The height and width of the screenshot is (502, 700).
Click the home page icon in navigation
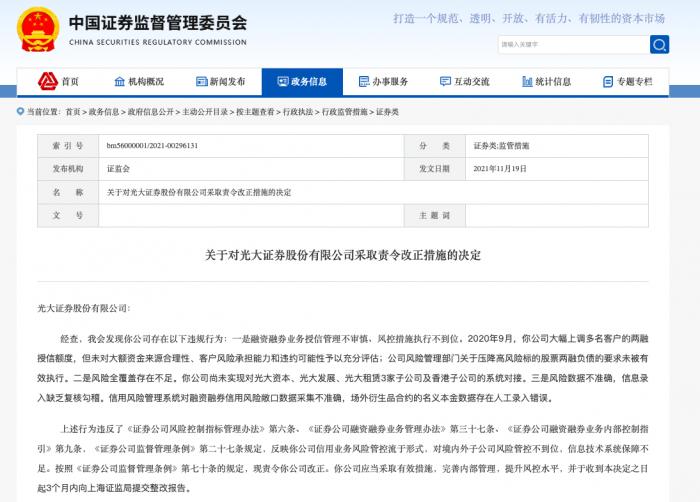47,82
